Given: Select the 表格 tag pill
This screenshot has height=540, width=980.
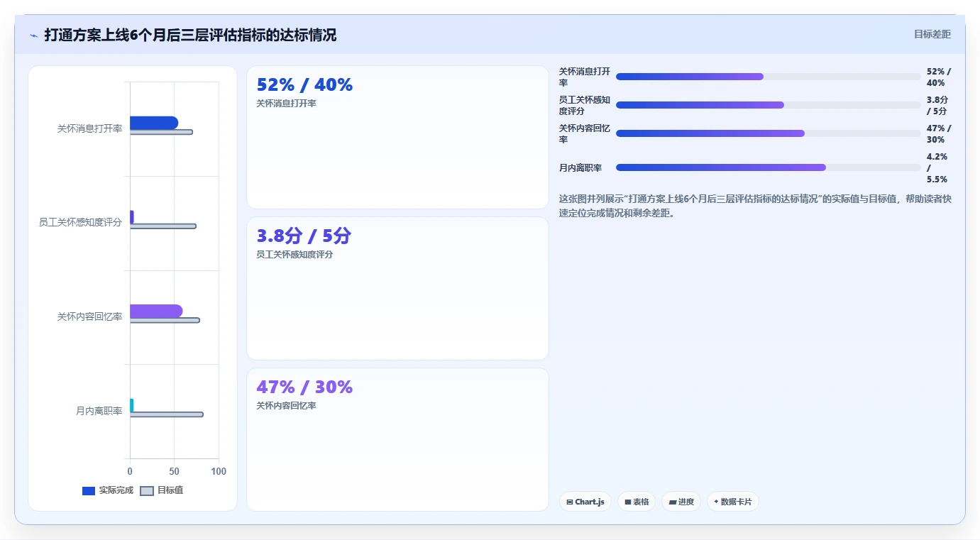Looking at the screenshot, I should point(637,502).
